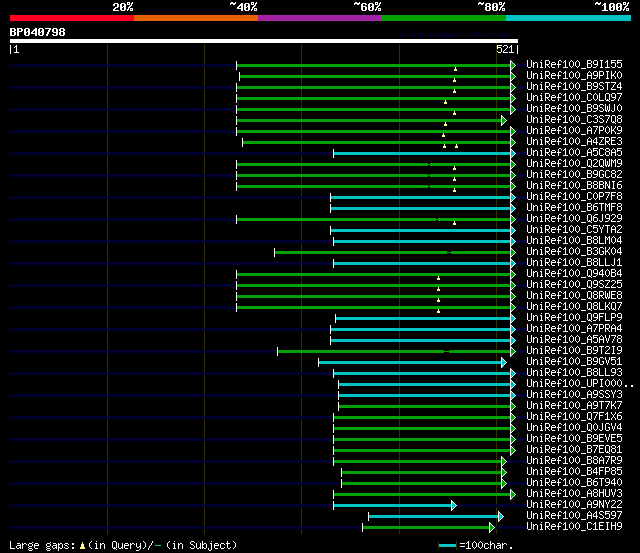Click the 100char scale bar legend
This screenshot has height=553, width=640.
tap(447, 545)
